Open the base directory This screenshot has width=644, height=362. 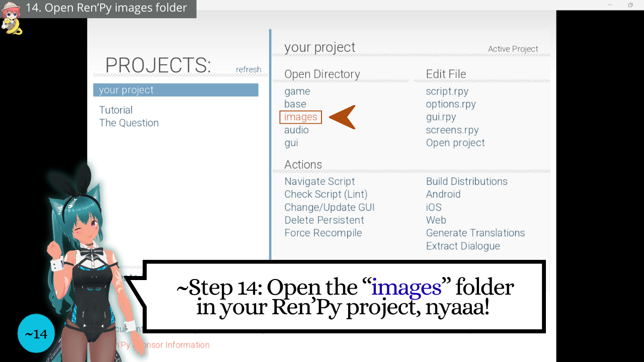click(x=295, y=104)
